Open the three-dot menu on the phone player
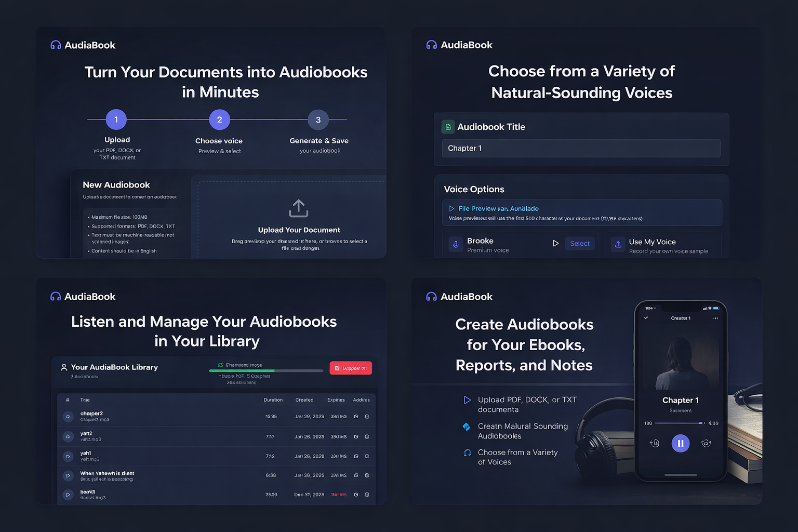 tap(716, 317)
